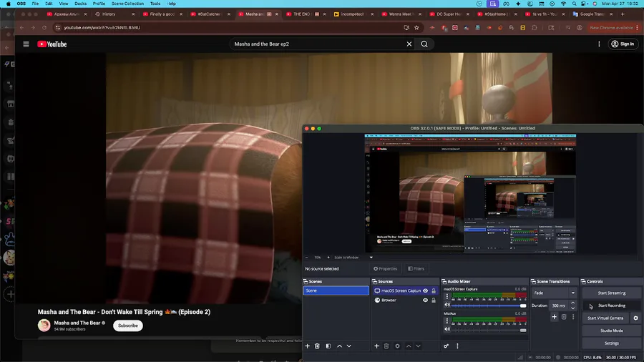The image size is (644, 362).
Task: Switch to the incompetech browser tab
Action: click(x=352, y=14)
